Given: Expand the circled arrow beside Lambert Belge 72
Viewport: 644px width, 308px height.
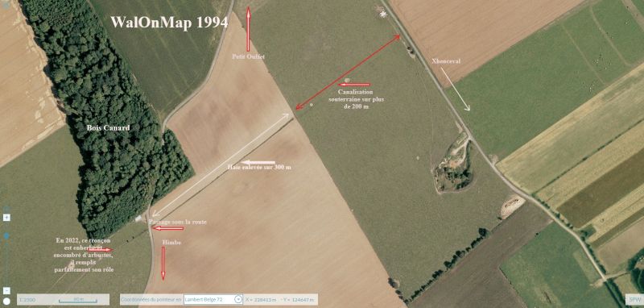Looking at the screenshot, I should pyautogui.click(x=237, y=299).
